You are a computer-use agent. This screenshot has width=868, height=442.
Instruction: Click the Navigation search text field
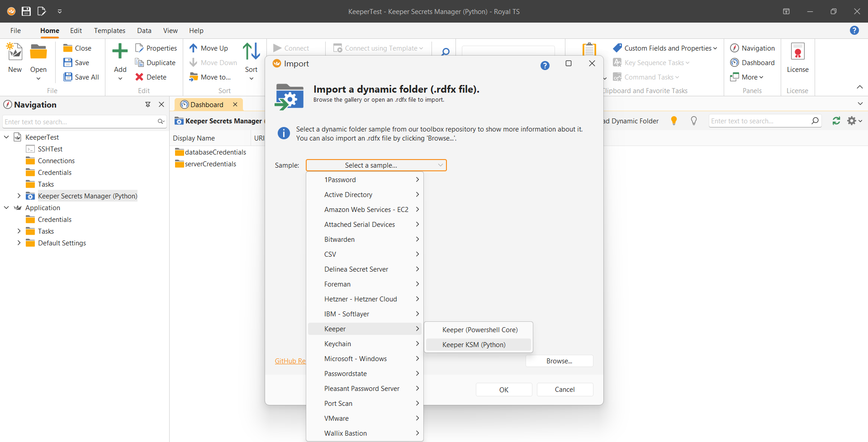click(x=79, y=122)
